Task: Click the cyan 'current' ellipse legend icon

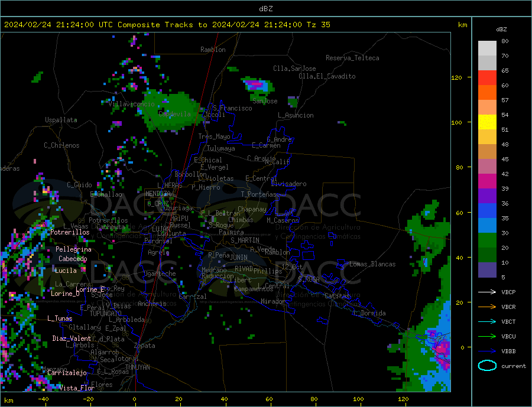Action: point(487,366)
